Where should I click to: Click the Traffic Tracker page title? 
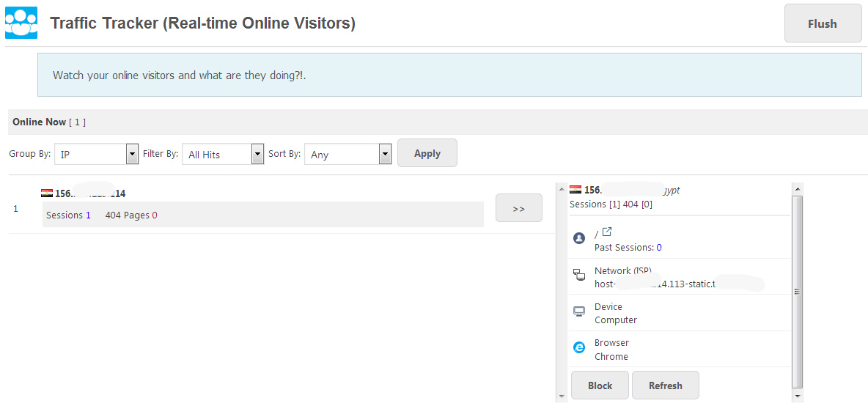[202, 23]
